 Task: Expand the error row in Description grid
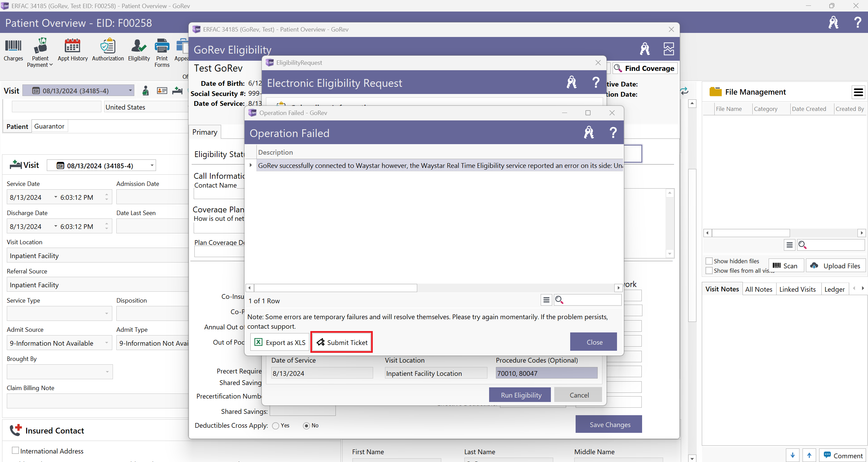(251, 165)
